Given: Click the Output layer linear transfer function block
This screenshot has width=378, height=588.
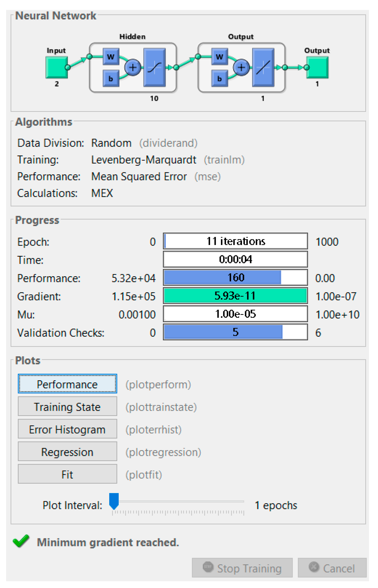Looking at the screenshot, I should pyautogui.click(x=263, y=67).
